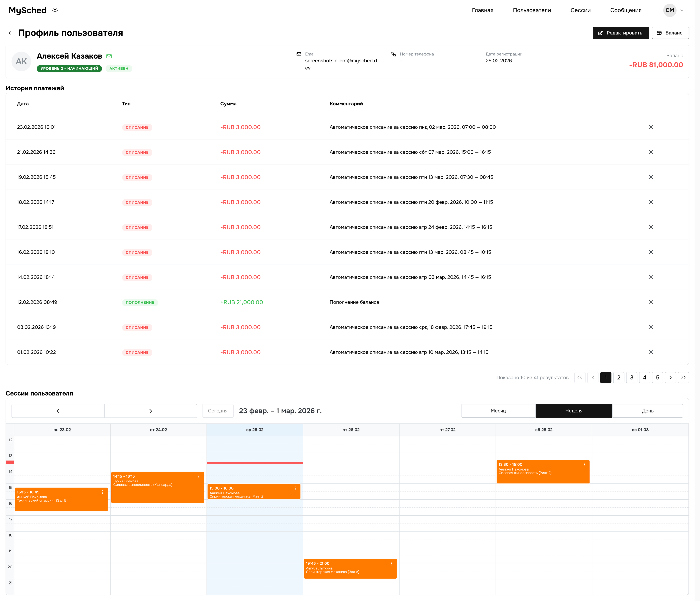The width and height of the screenshot is (700, 601).
Task: Open kebab menu on 14:15 - 16:15 session
Action: click(199, 476)
